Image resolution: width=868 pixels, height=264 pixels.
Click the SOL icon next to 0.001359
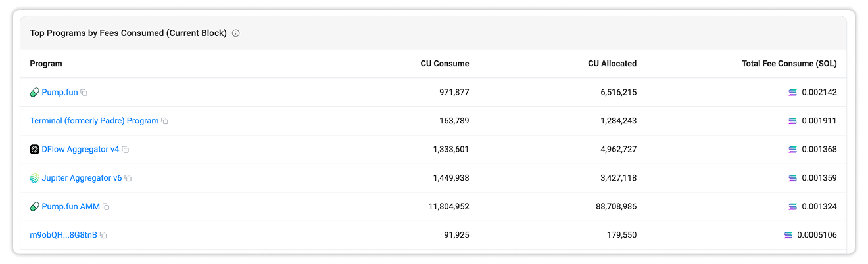793,178
